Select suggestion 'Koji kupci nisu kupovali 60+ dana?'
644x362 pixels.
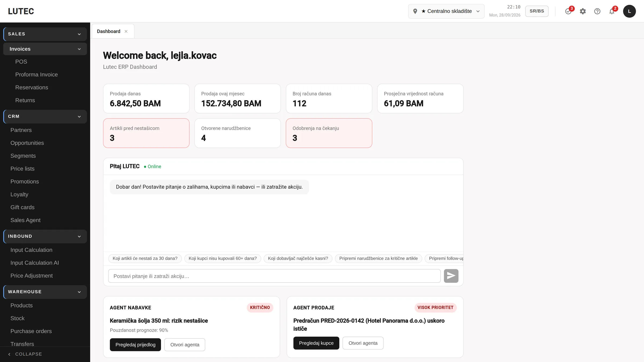click(x=223, y=258)
